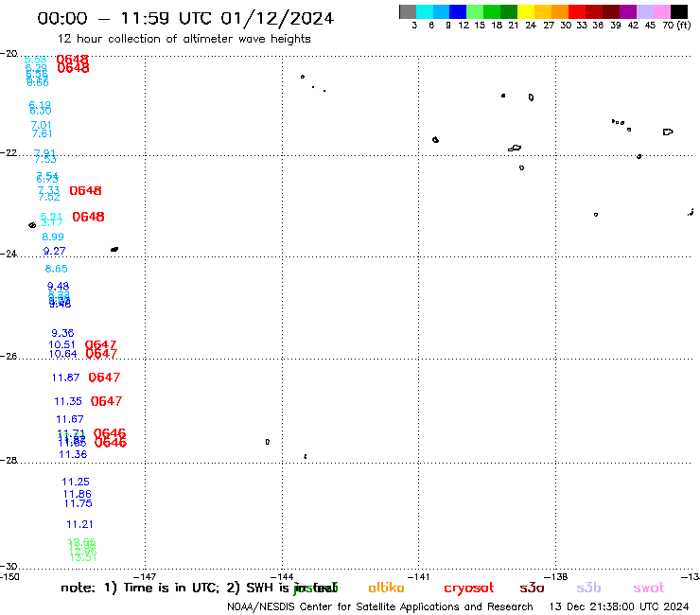Click the wave height value 11.67
700x615 pixels.
click(x=70, y=419)
